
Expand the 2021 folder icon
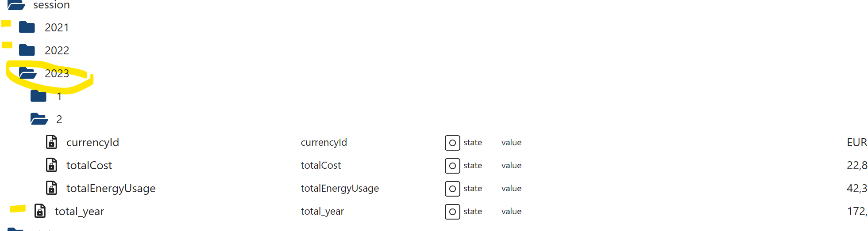(27, 27)
